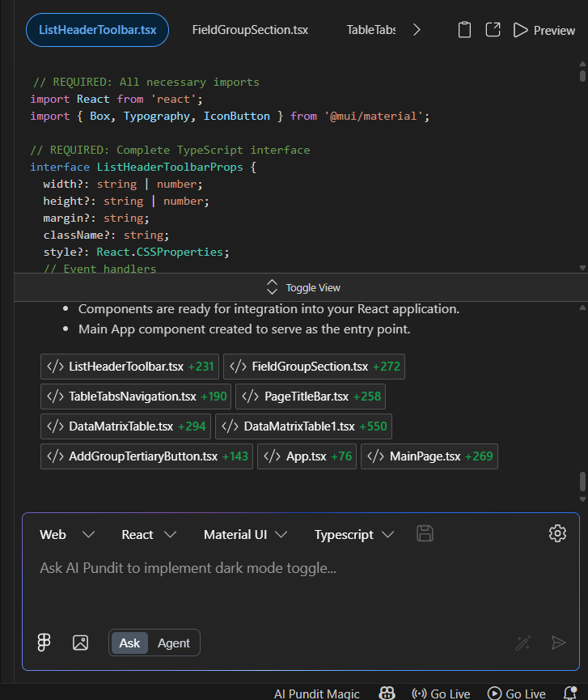Open AddGroupTertiaryButton.tsx +143 file chip
This screenshot has height=700, width=588.
pyautogui.click(x=146, y=456)
